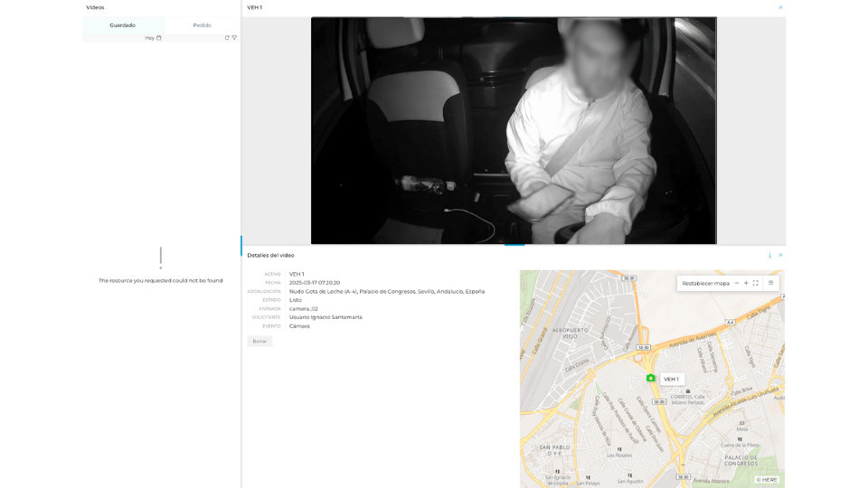The image size is (868, 488).
Task: Close the Detalles del vídeo panel
Action: [x=780, y=255]
